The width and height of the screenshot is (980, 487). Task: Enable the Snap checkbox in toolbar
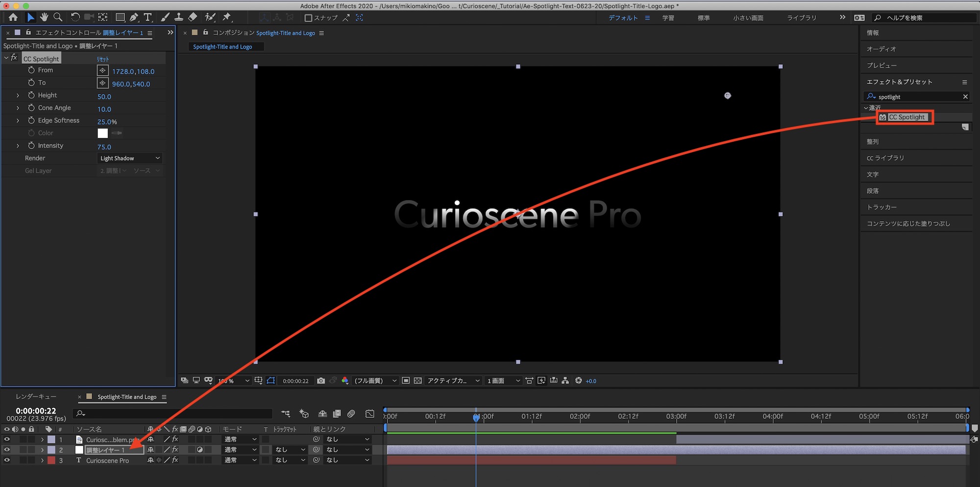click(308, 18)
